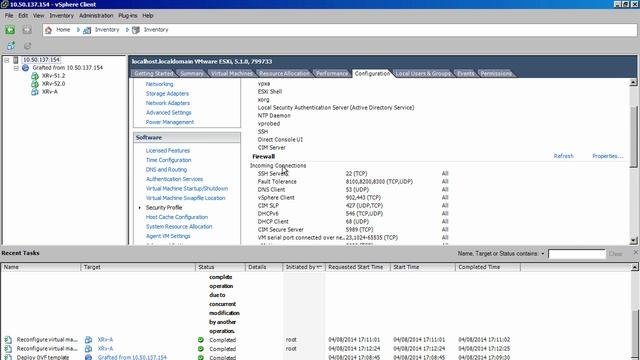Open Firewall Properties link
Screen dimensions: 640x360
tap(608, 156)
